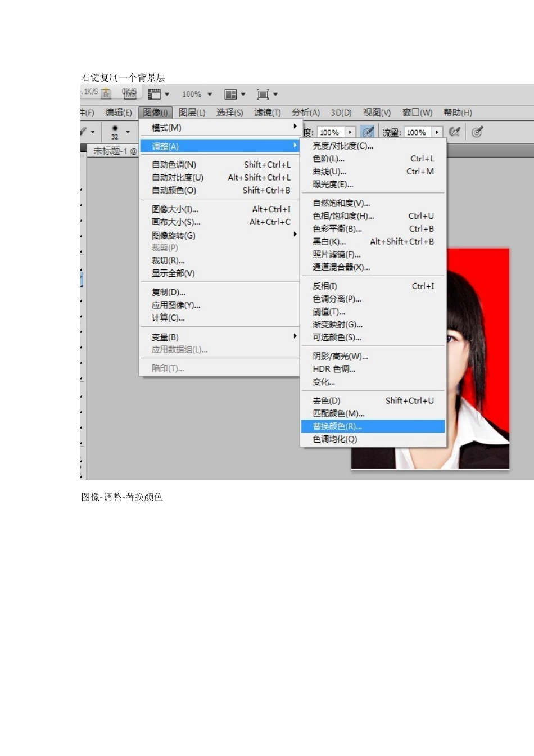
Task: Enable the airbrush mode icon
Action: click(x=454, y=132)
